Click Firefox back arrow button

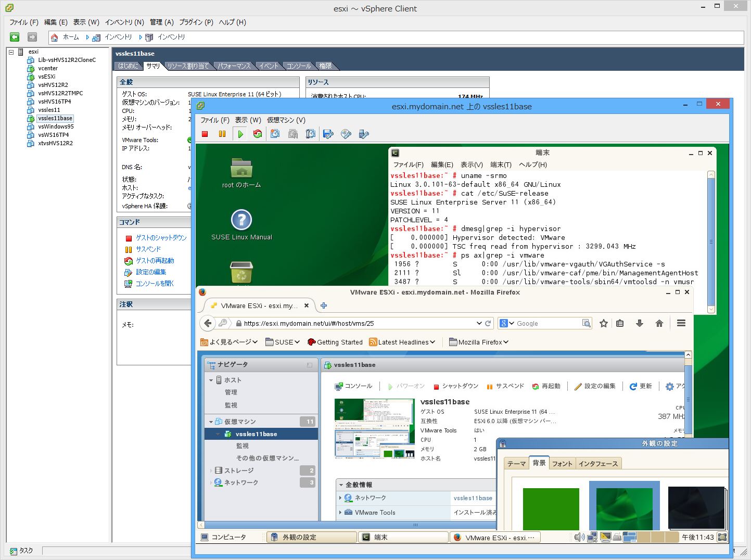(x=208, y=323)
